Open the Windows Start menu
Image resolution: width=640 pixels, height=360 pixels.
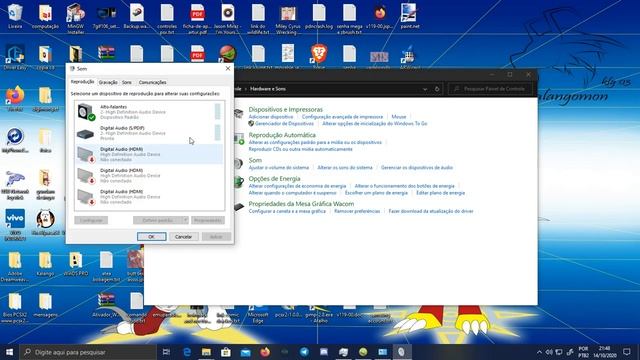point(9,352)
